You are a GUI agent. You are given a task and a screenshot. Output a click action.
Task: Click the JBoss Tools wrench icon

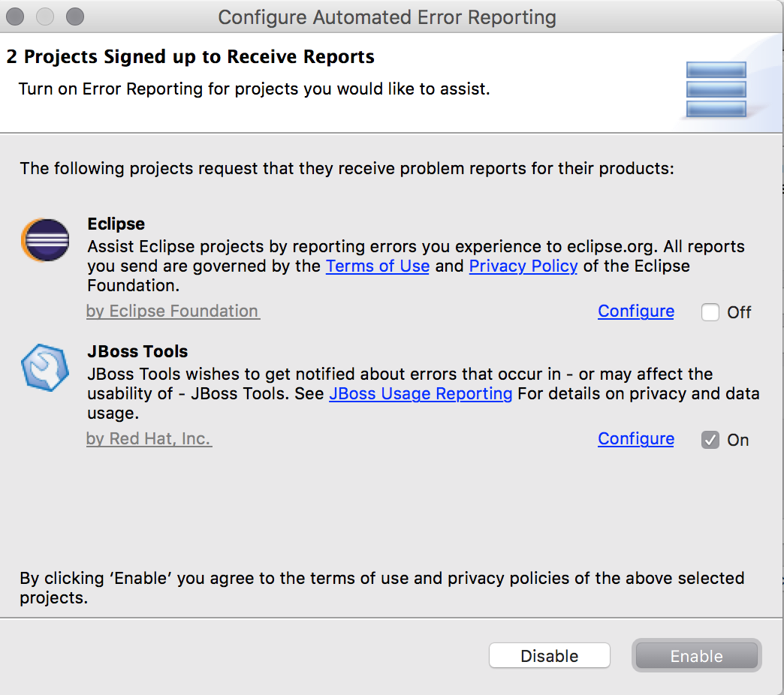[x=45, y=369]
